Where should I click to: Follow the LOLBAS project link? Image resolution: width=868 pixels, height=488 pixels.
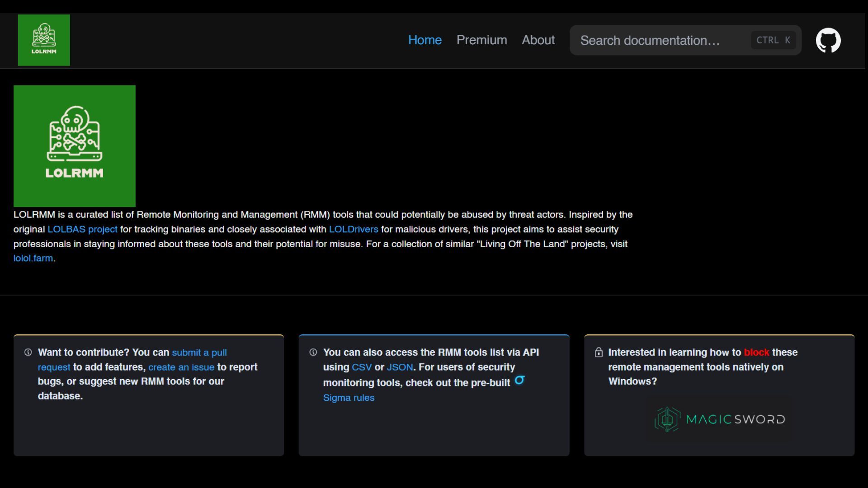point(83,229)
